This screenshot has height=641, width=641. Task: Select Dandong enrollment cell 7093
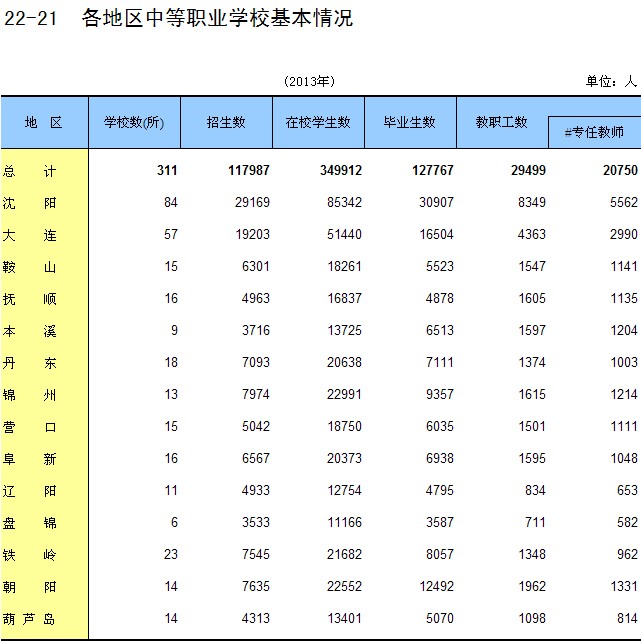click(256, 362)
